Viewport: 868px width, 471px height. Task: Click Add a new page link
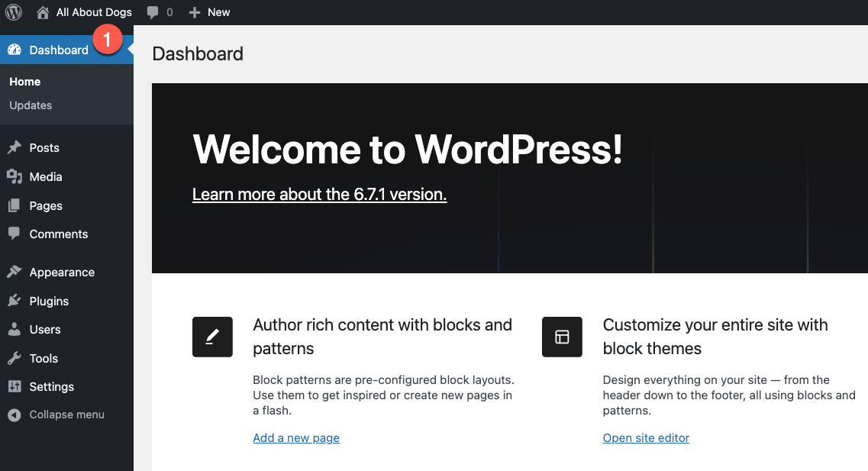(x=296, y=437)
